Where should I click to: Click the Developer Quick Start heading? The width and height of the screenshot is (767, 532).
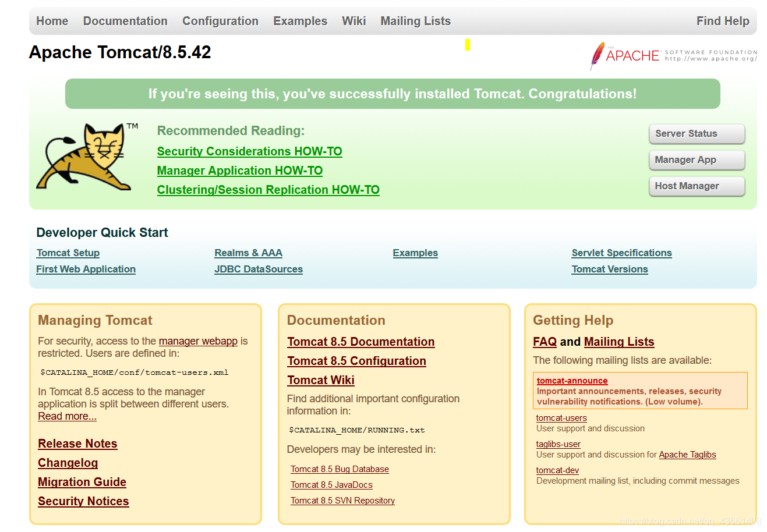pyautogui.click(x=102, y=232)
